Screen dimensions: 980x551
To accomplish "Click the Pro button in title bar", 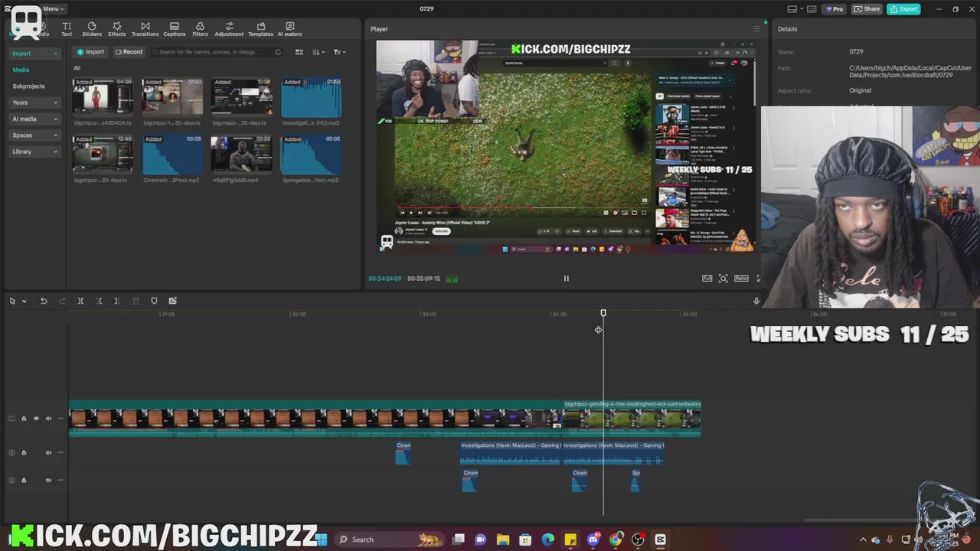I will (834, 9).
